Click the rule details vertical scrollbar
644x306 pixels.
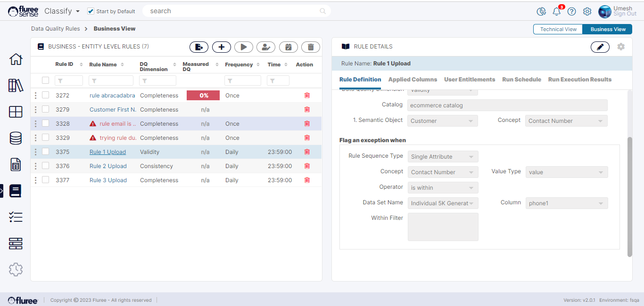click(x=630, y=197)
